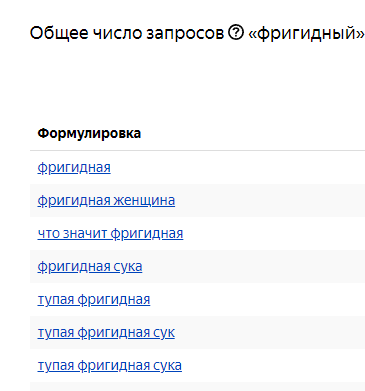Click the quoted keyword «фригидный» in heading
The height and width of the screenshot is (391, 365).
tap(307, 33)
